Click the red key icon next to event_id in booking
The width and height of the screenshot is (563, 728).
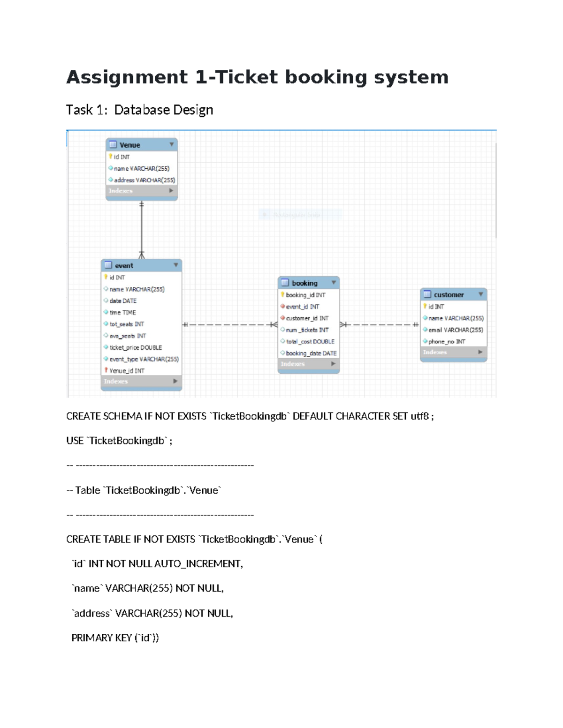pos(282,306)
